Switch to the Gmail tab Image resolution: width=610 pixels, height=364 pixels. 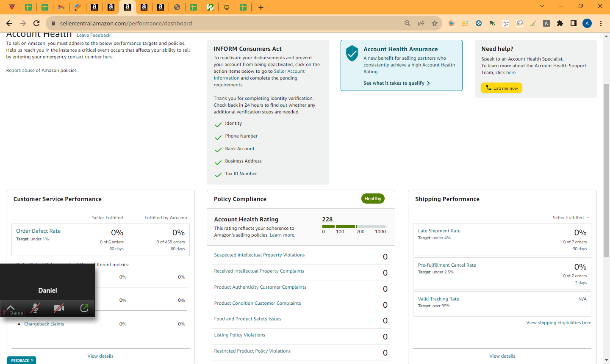click(x=61, y=7)
